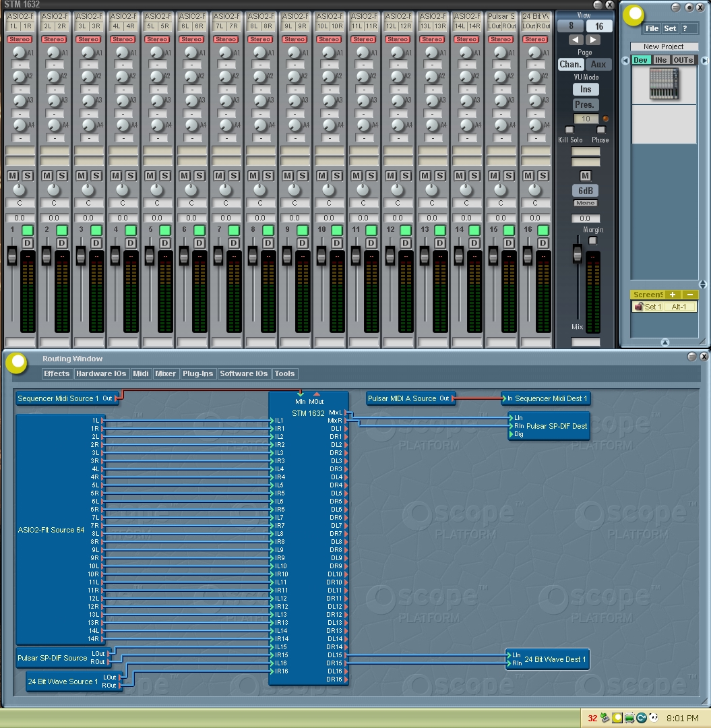Click the A2 aux knob on channel 5
Viewport: 711px width, 728px height.
tap(156, 76)
